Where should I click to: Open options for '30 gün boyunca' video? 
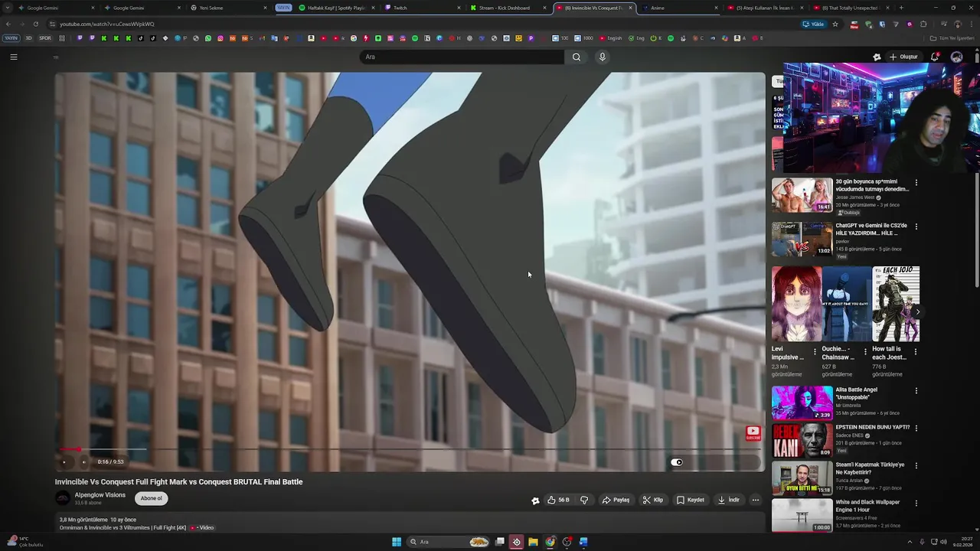916,184
